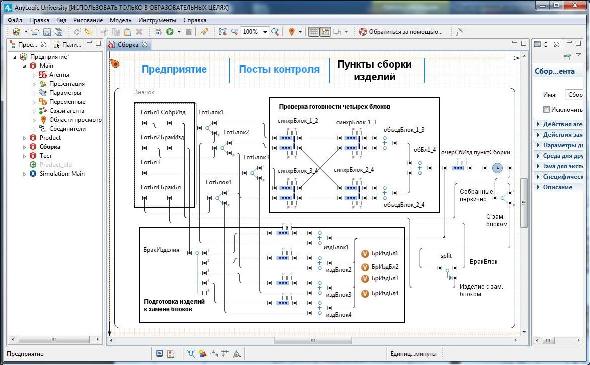
Task: Click the help request toolbar button
Action: (400, 32)
